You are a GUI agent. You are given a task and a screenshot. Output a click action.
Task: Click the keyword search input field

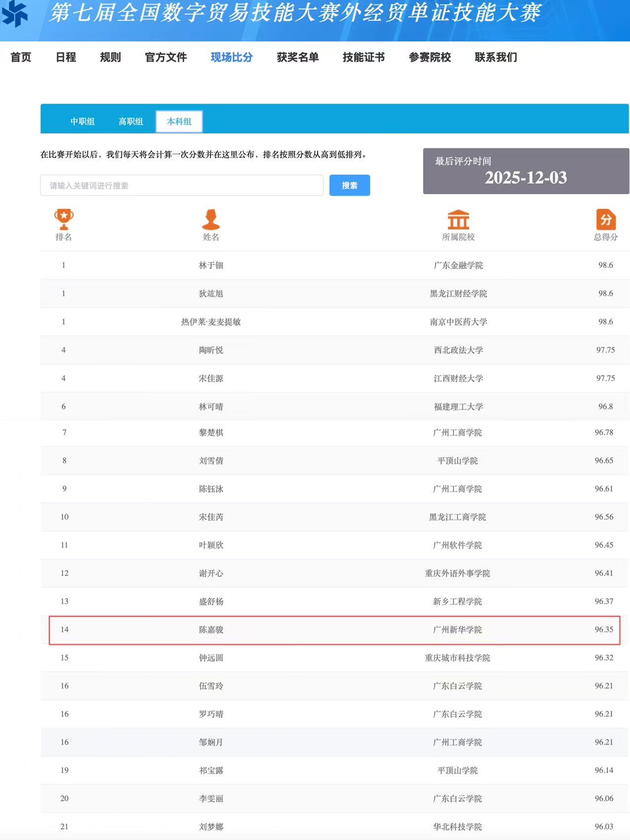pyautogui.click(x=181, y=185)
